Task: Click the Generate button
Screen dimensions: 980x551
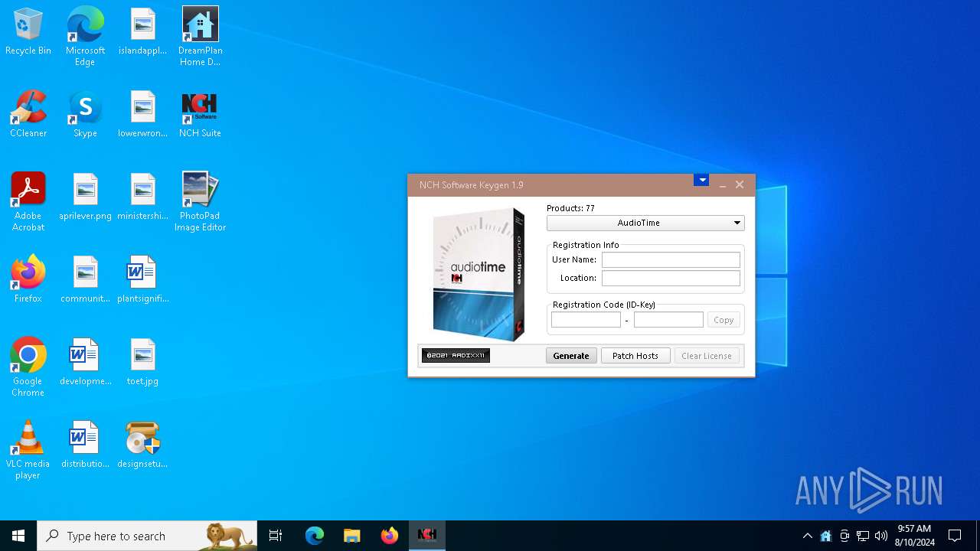Action: 571,356
